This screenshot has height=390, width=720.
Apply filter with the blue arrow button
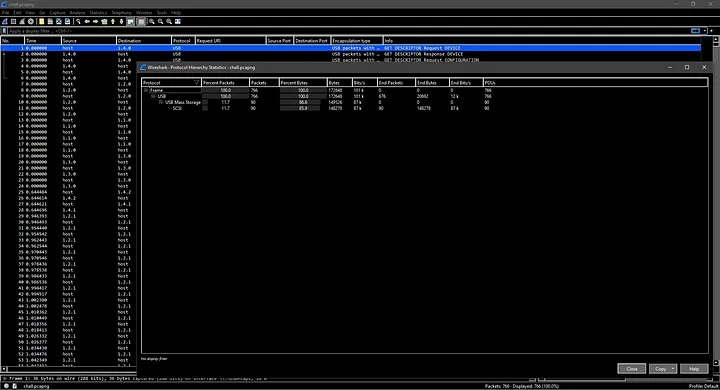(696, 31)
